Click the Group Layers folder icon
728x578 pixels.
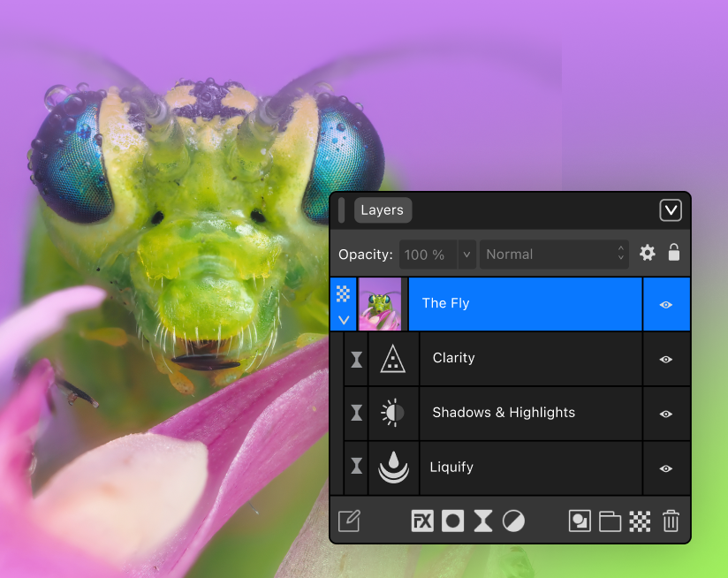pos(610,521)
